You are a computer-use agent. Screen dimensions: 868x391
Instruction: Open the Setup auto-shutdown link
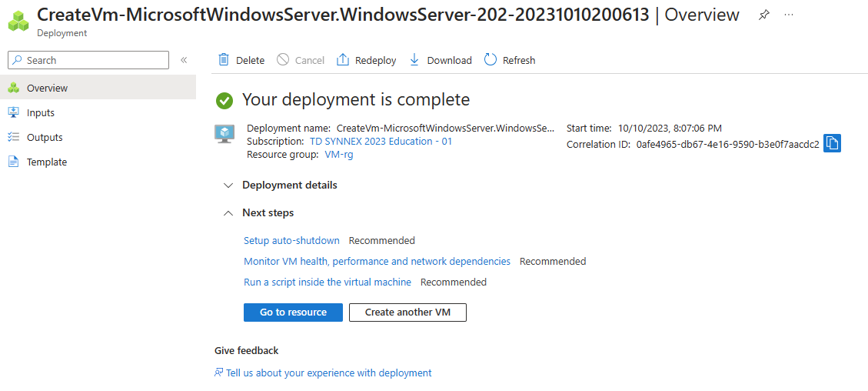pyautogui.click(x=291, y=240)
